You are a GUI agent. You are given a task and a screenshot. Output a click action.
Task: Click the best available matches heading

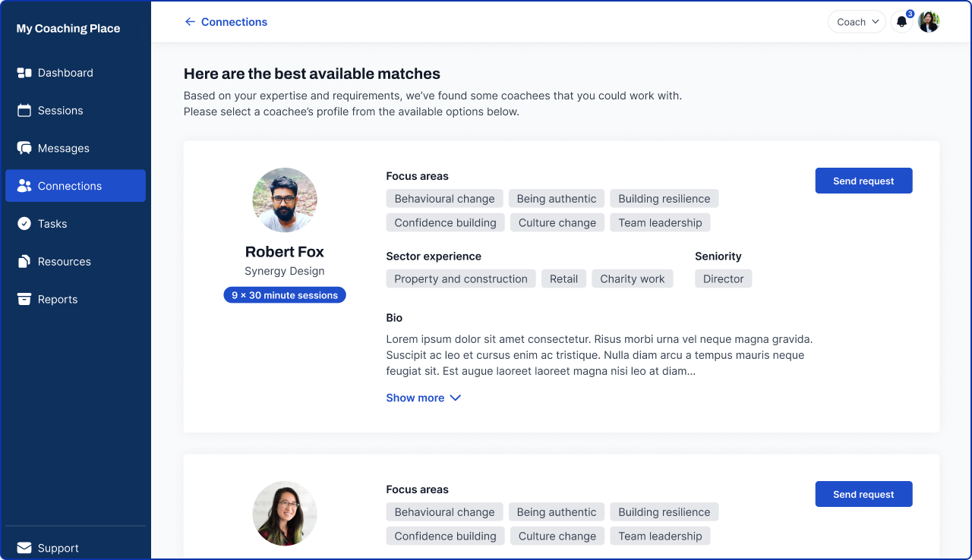[x=312, y=74]
